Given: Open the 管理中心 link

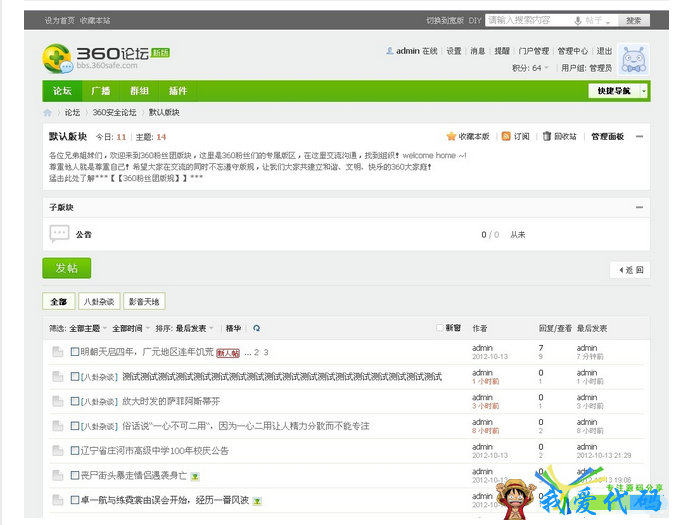Looking at the screenshot, I should [x=572, y=51].
